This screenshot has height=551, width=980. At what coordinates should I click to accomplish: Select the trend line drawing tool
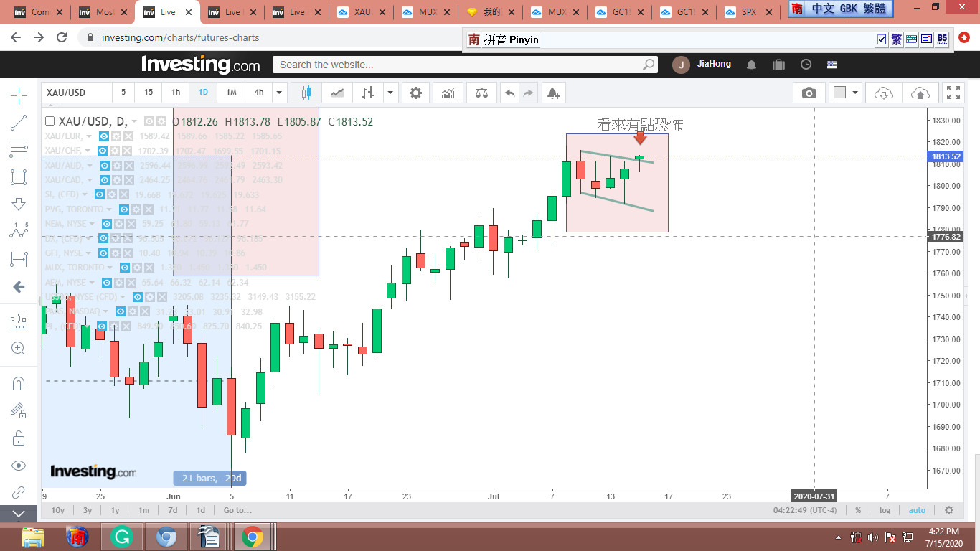[19, 123]
